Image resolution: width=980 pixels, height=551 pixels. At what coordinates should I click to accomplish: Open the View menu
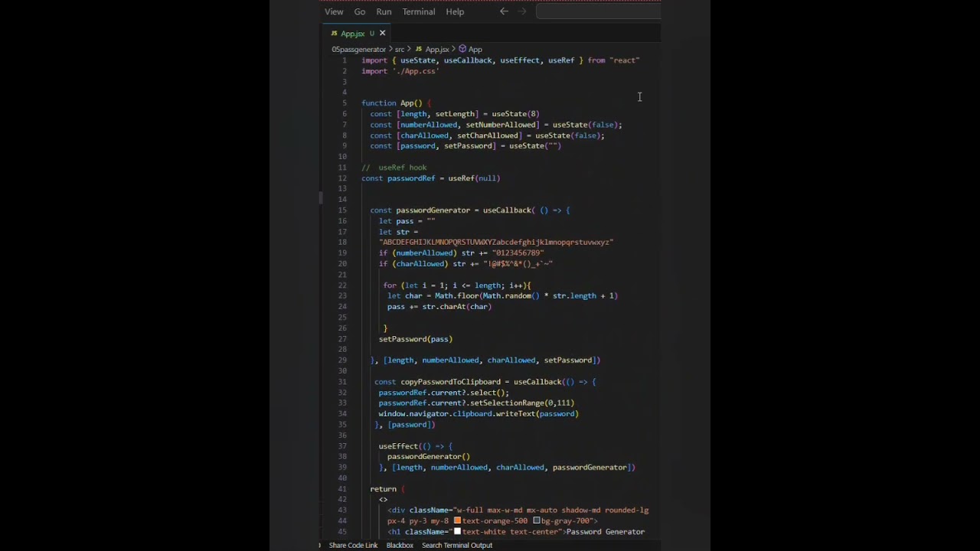click(x=334, y=11)
